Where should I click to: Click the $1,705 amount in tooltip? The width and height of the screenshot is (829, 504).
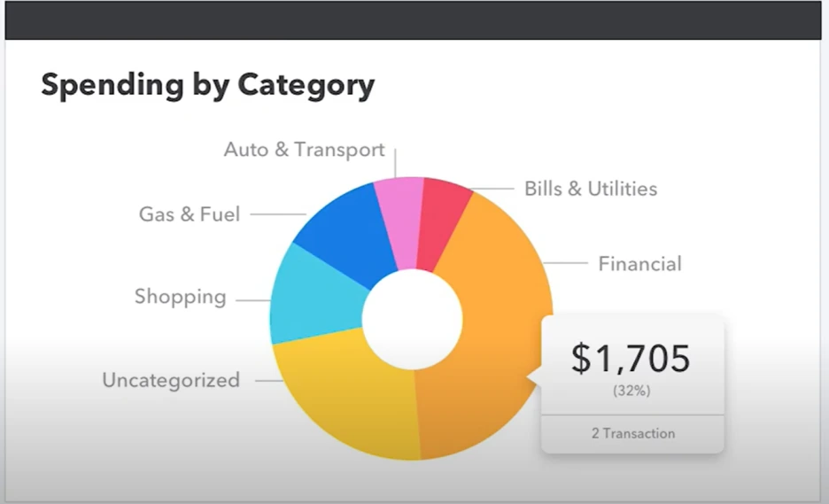tap(631, 359)
